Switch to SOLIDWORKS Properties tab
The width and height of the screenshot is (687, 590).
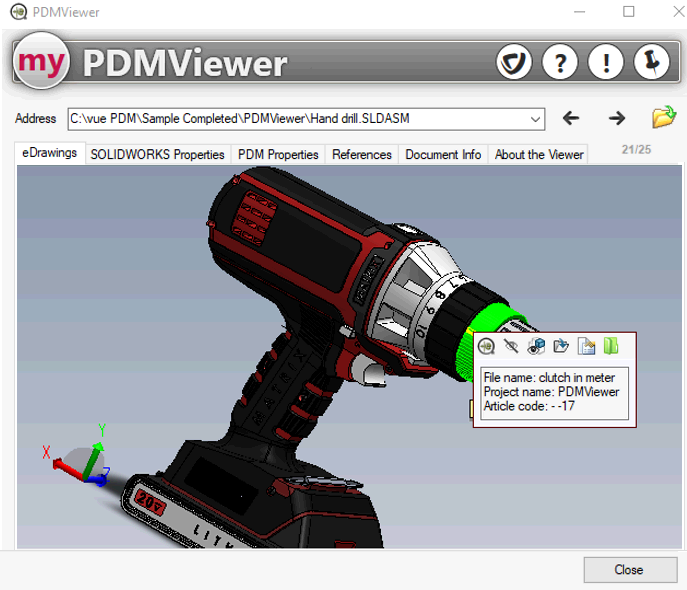click(157, 155)
